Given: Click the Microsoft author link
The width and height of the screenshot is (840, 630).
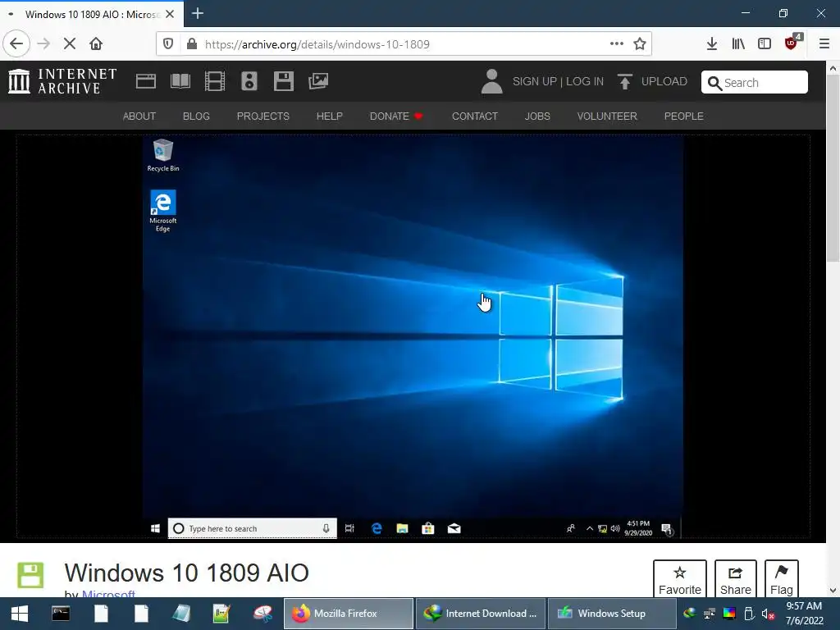Looking at the screenshot, I should [108, 594].
